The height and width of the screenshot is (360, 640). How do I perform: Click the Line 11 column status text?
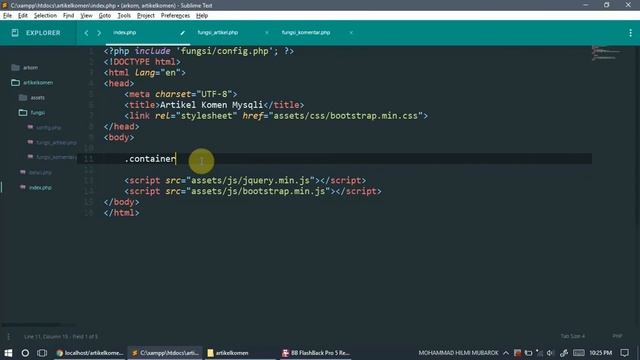tap(61, 337)
